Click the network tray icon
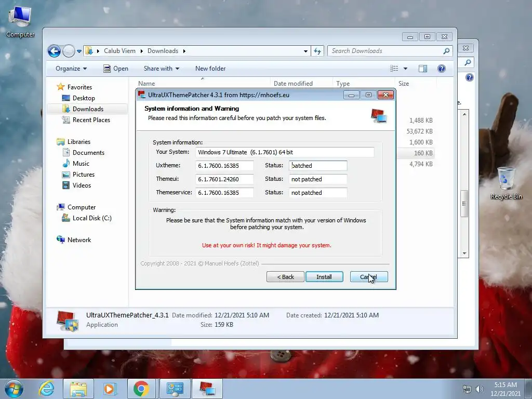This screenshot has width=532, height=399. pyautogui.click(x=467, y=389)
